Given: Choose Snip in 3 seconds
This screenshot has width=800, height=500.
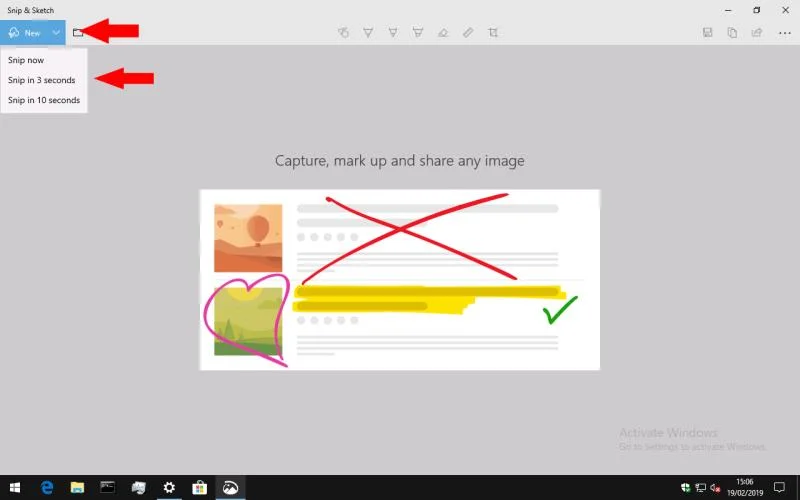Looking at the screenshot, I should click(x=42, y=80).
